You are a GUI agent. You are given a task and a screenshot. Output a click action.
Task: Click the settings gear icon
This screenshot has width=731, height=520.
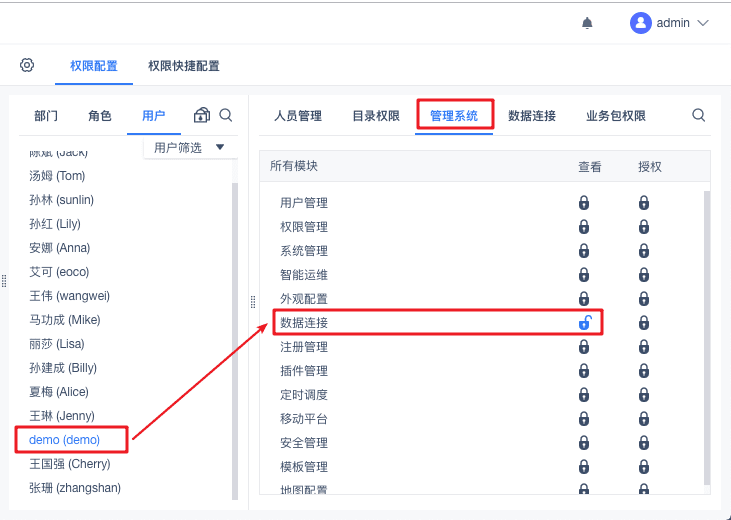pos(27,65)
